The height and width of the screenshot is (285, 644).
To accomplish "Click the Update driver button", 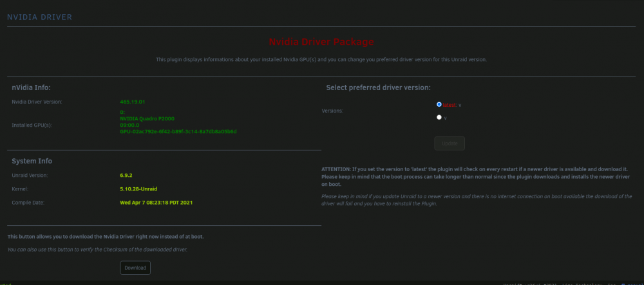I will 450,143.
